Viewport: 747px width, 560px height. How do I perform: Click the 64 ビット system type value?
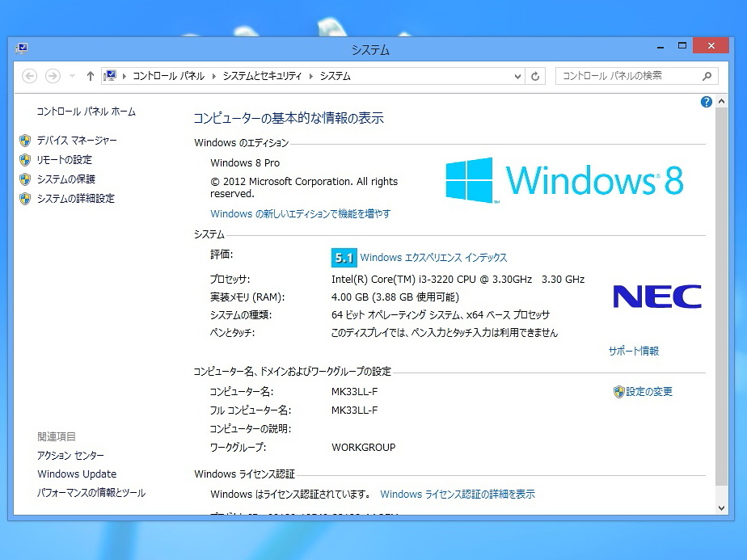pyautogui.click(x=440, y=315)
